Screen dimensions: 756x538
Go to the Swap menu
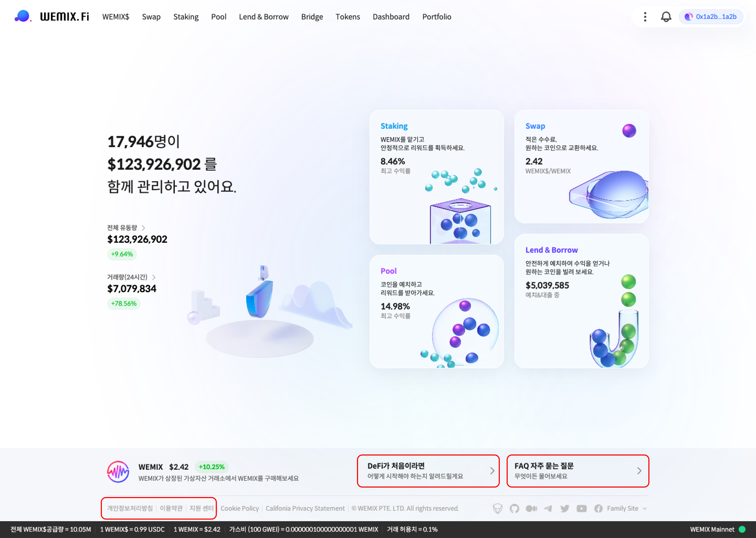pyautogui.click(x=151, y=17)
